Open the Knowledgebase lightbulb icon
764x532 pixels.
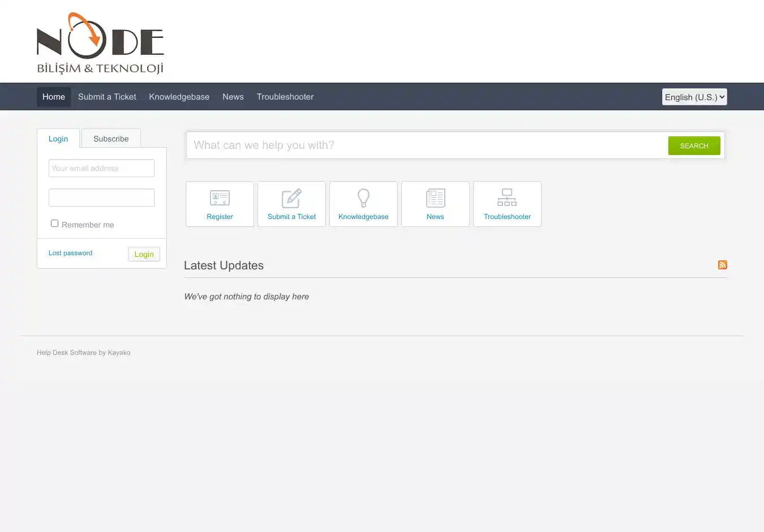tap(363, 198)
